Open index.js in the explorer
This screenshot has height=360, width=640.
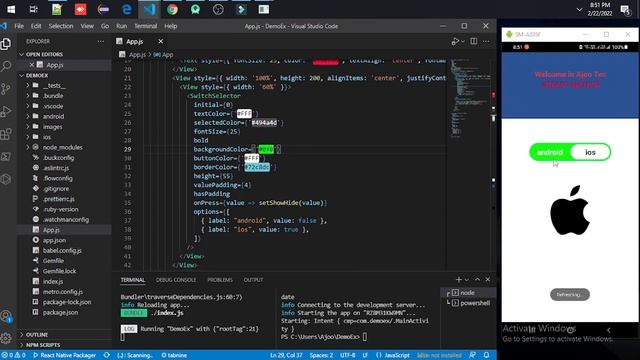(53, 281)
